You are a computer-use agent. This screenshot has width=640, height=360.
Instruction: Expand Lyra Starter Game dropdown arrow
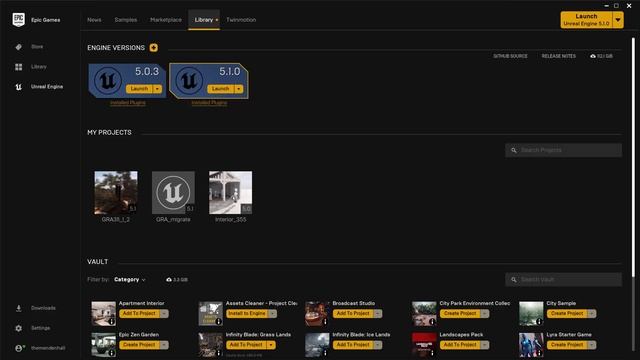[592, 345]
